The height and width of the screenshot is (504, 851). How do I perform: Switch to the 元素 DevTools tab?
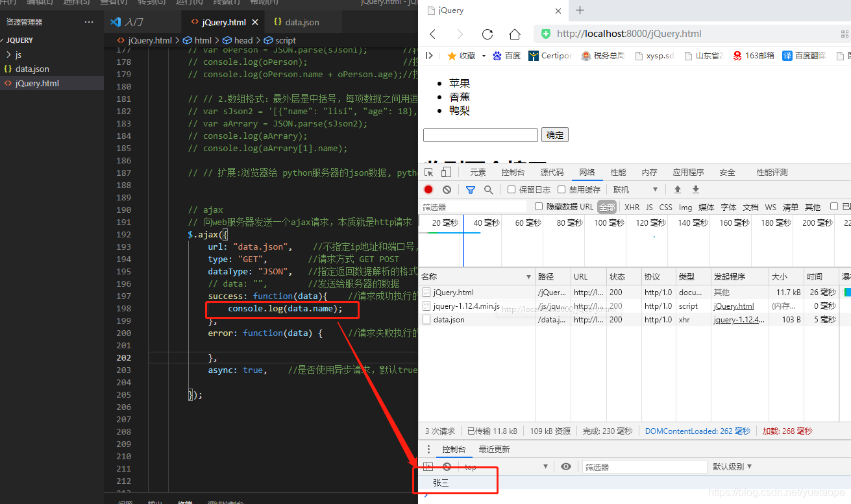[x=478, y=173]
